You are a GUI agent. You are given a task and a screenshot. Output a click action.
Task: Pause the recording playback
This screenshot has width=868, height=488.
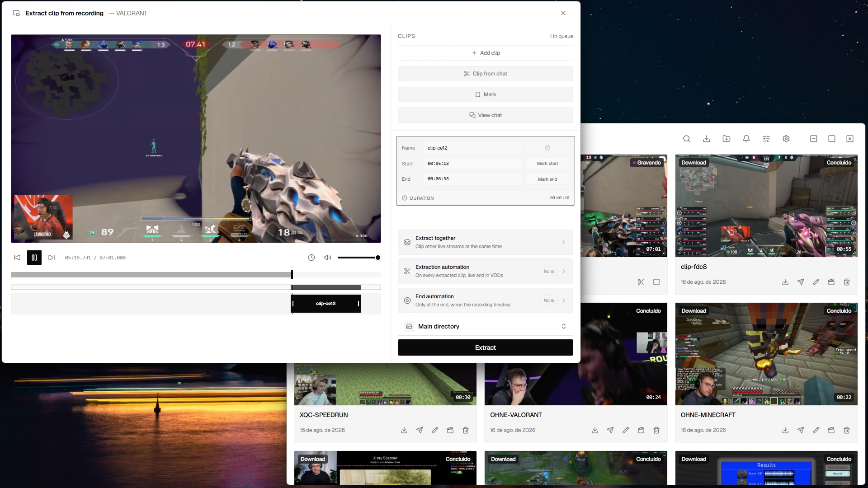[34, 258]
